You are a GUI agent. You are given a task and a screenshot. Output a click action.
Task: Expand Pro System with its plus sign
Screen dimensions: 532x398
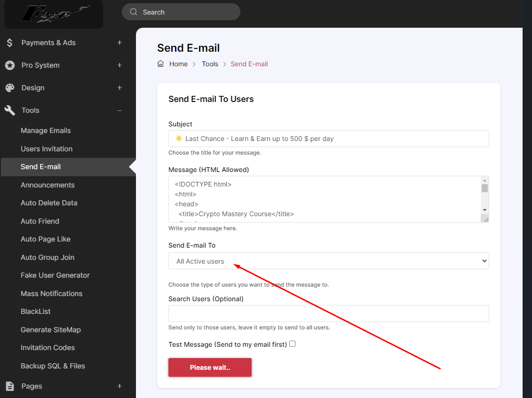coord(119,65)
